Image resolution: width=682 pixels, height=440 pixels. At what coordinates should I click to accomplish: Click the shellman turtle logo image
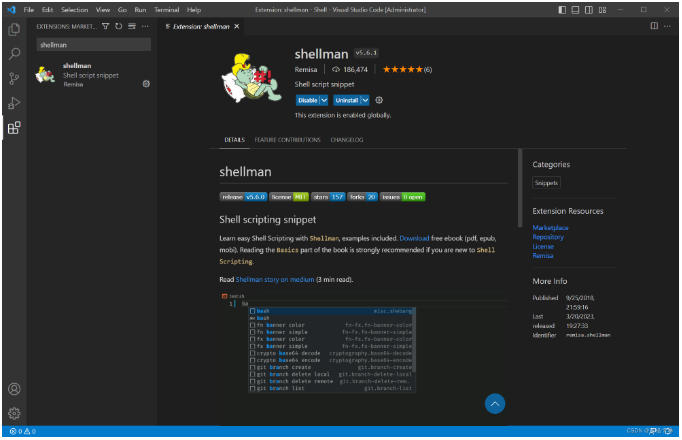pyautogui.click(x=251, y=78)
